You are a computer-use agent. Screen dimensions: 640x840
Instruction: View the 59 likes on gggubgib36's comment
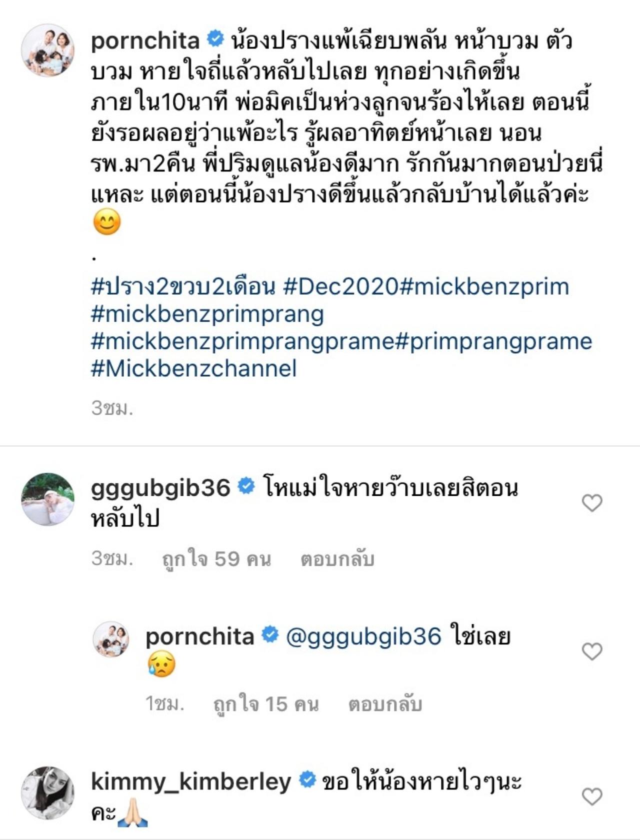click(216, 559)
